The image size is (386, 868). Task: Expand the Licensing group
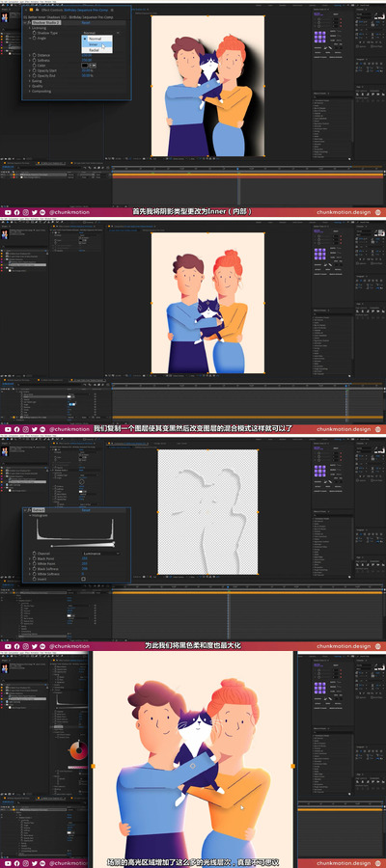pos(29,28)
